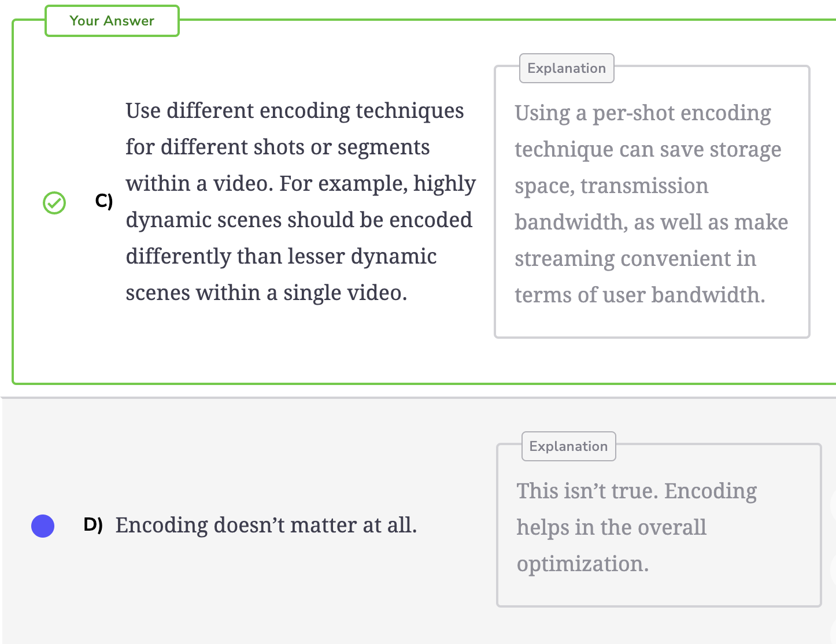Image resolution: width=836 pixels, height=644 pixels.
Task: Click the text "This isn't true. Encoding"
Action: (x=637, y=491)
